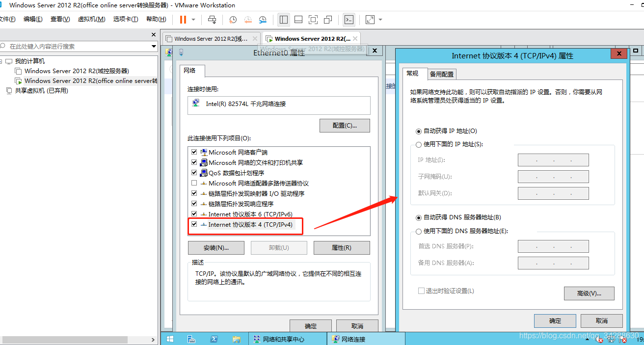Click 取消 in the IPv4 properties dialog
The image size is (644, 345).
point(602,321)
